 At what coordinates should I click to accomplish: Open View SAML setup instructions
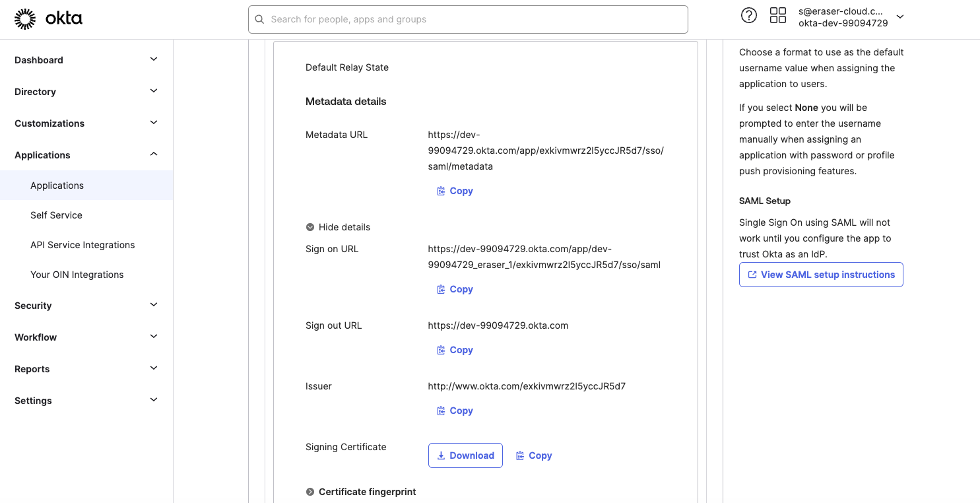tap(821, 275)
